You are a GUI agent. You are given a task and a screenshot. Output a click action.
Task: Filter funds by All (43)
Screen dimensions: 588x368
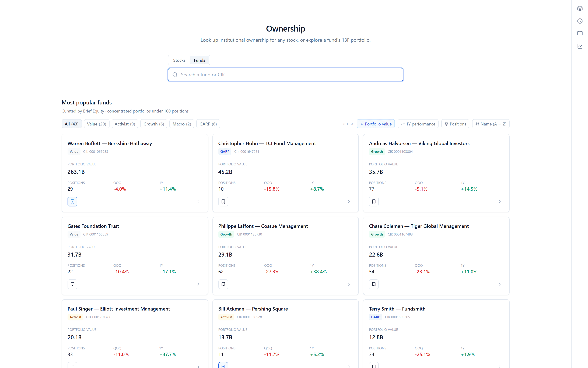coord(71,124)
